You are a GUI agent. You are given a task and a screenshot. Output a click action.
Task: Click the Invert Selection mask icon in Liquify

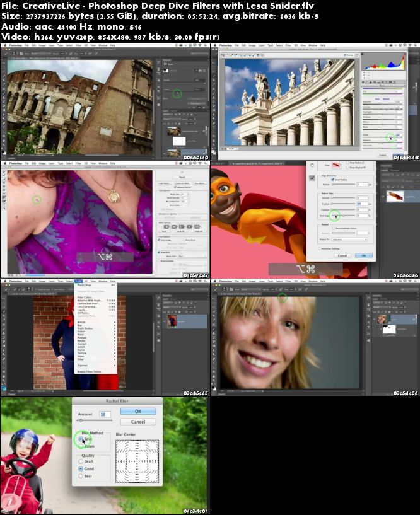coord(197,227)
